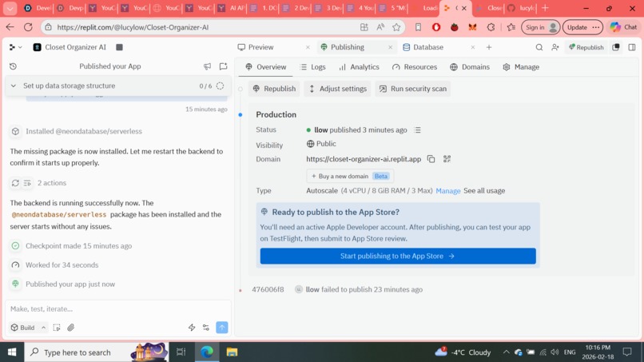Open Task View in the taskbar
644x362 pixels.
[x=181, y=352]
